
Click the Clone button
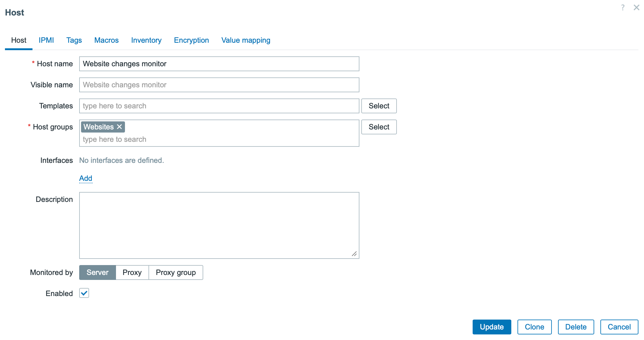[534, 327]
